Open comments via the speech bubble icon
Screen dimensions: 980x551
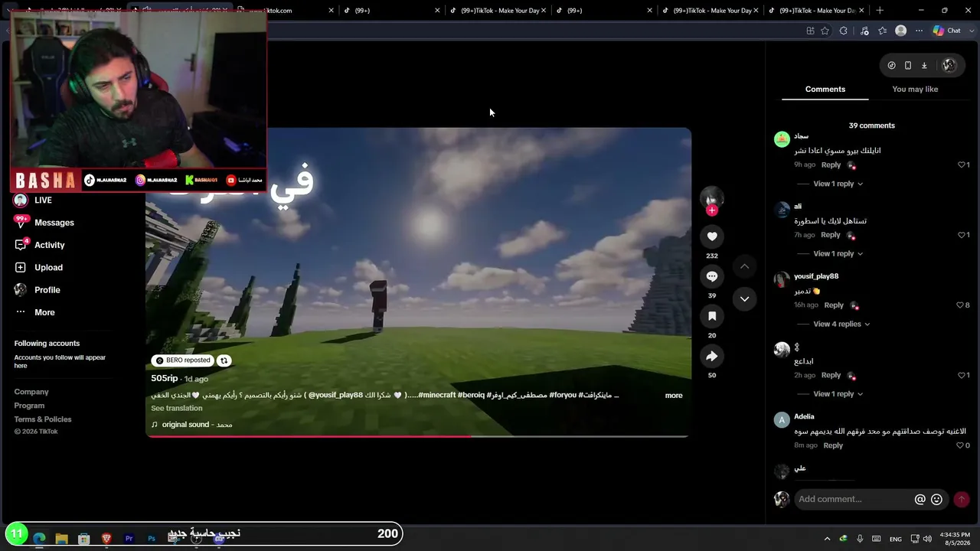coord(712,276)
